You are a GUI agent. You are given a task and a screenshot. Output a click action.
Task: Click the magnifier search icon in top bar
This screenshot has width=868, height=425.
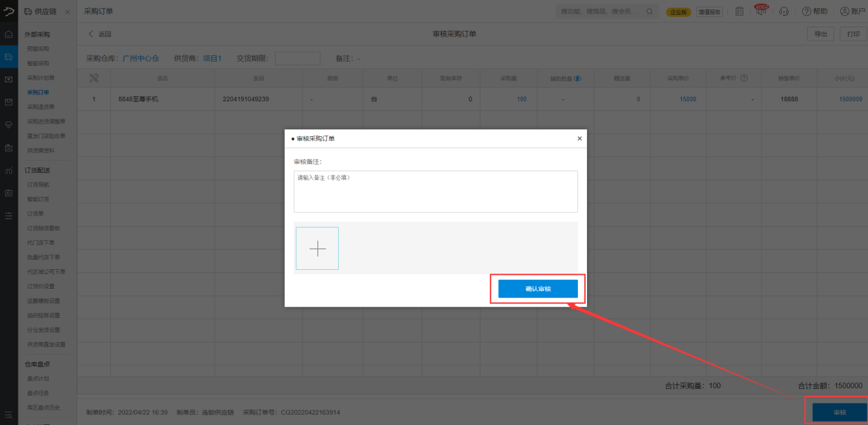point(650,11)
